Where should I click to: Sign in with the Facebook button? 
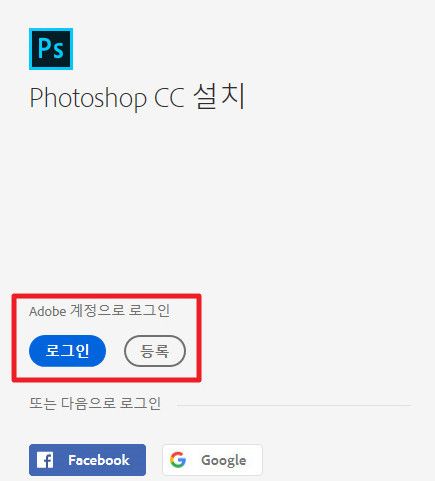point(87,460)
